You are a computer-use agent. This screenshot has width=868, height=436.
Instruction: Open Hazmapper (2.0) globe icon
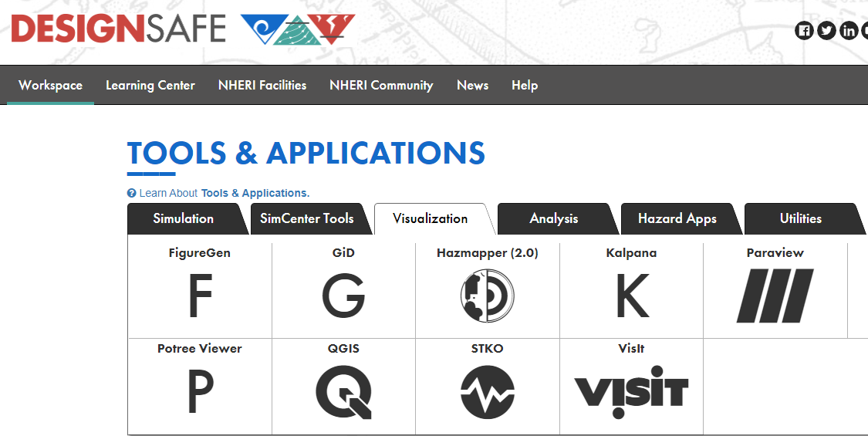point(487,296)
